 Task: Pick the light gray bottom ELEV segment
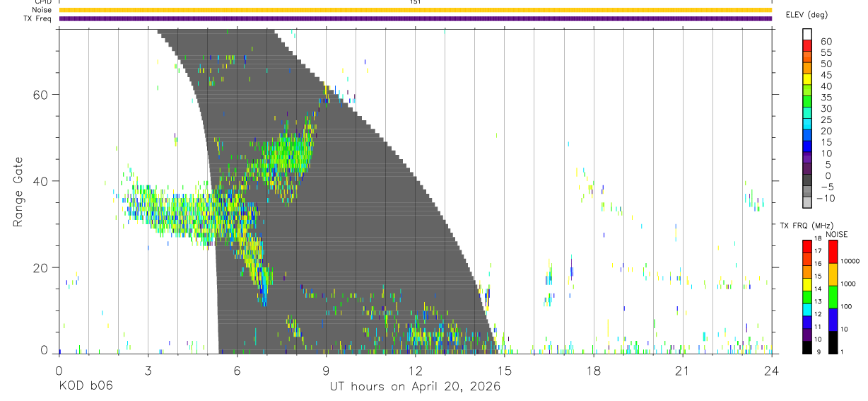[807, 202]
